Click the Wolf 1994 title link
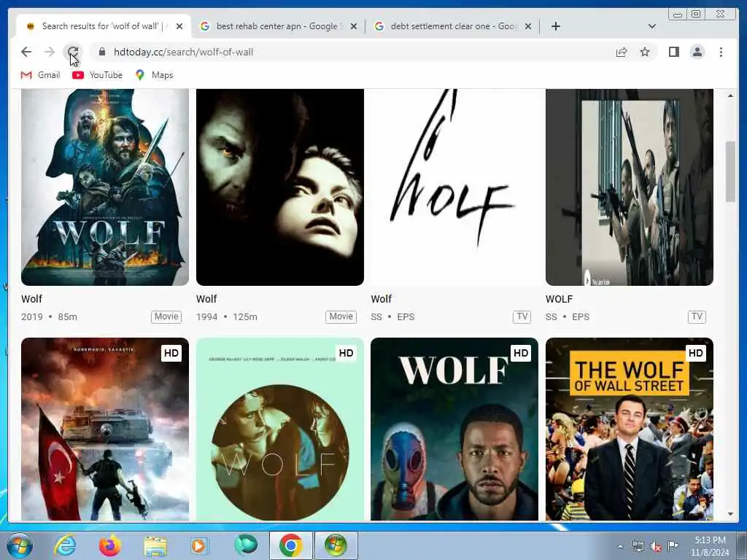 pos(206,299)
